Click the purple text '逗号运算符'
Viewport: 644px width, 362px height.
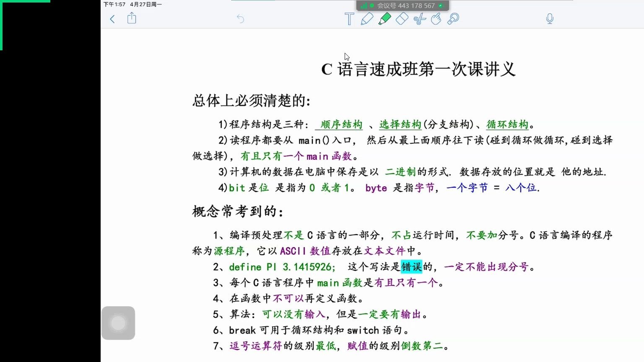256,346
